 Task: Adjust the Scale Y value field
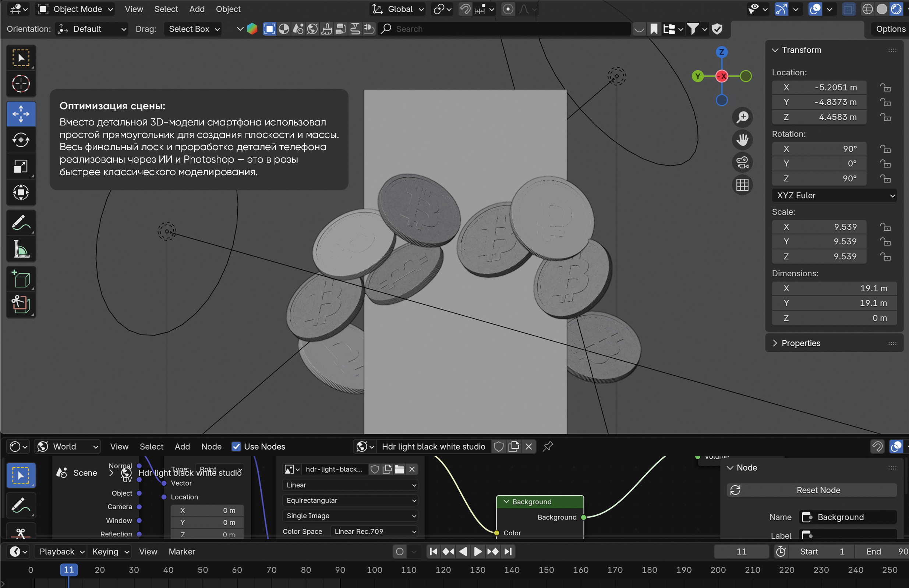click(819, 242)
